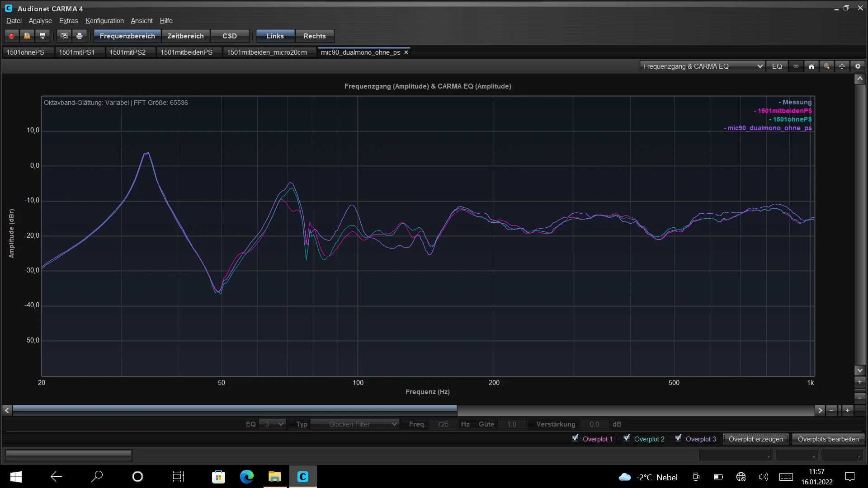Open plot settings gear icon
868x488 pixels.
click(858, 66)
